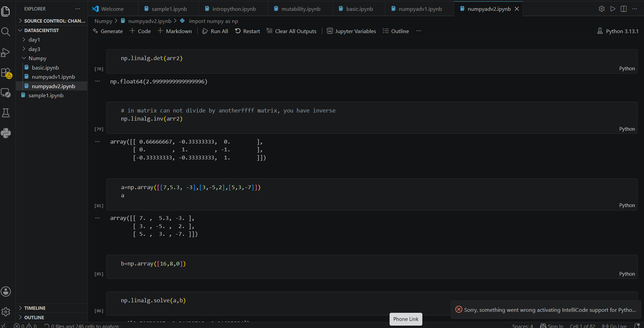Open the Search view in activity bar
This screenshot has width=644, height=328.
pos(6,32)
